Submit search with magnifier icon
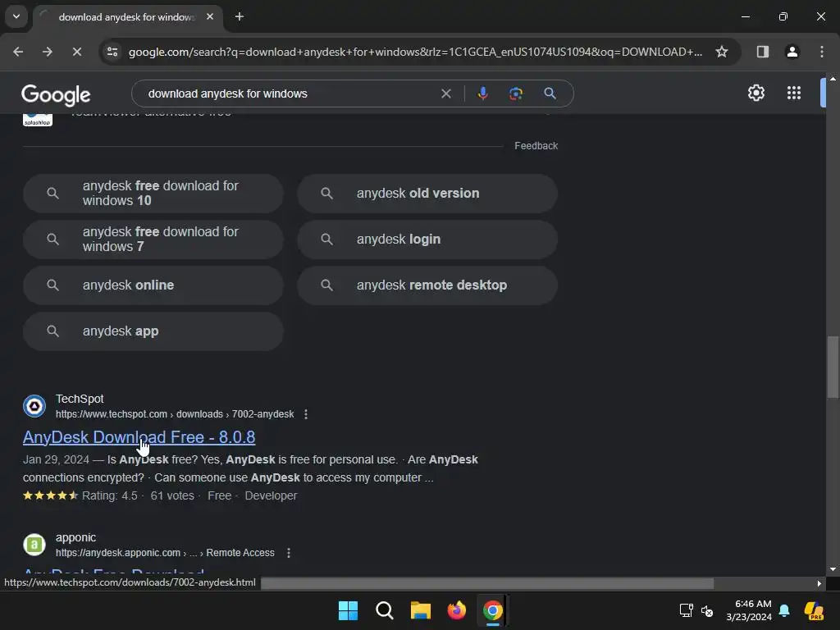Image resolution: width=840 pixels, height=630 pixels. click(x=550, y=94)
